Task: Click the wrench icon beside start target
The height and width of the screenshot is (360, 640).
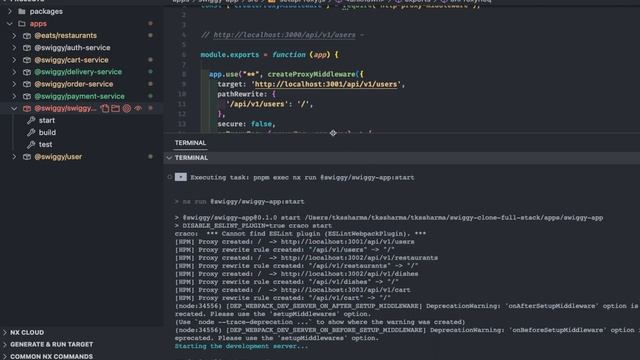Action: (x=31, y=120)
